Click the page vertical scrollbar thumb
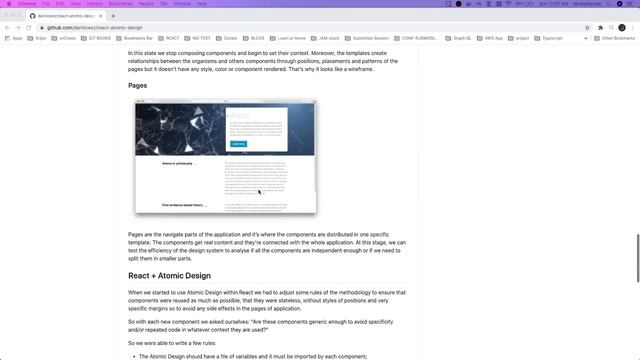The width and height of the screenshot is (640, 360). tap(638, 258)
